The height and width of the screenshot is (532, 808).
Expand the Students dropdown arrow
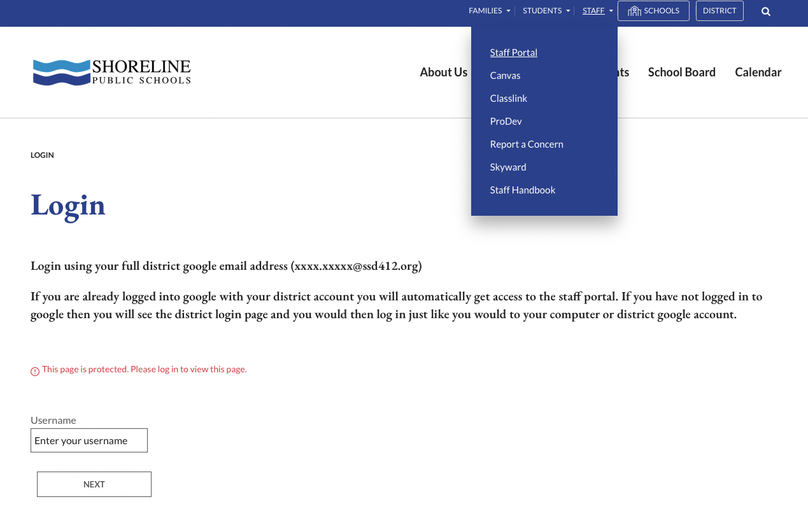(x=568, y=11)
